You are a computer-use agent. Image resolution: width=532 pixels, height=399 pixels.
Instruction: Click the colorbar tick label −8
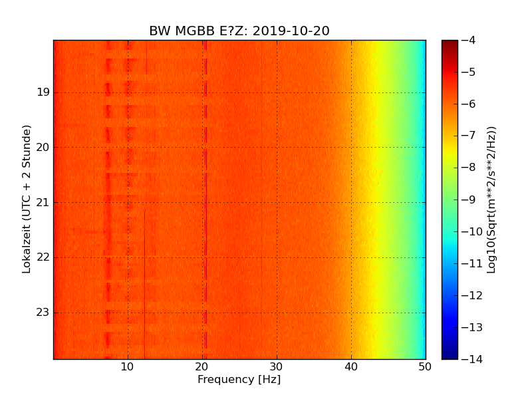point(469,168)
